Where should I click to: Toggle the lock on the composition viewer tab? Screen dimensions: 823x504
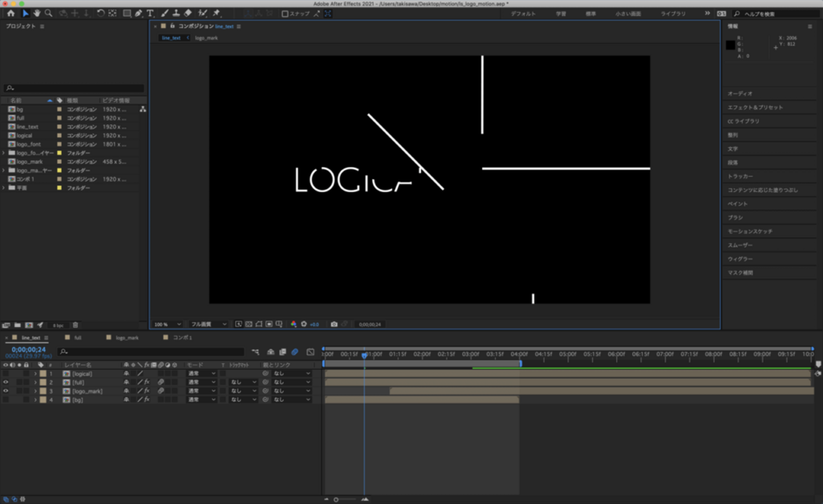point(172,26)
